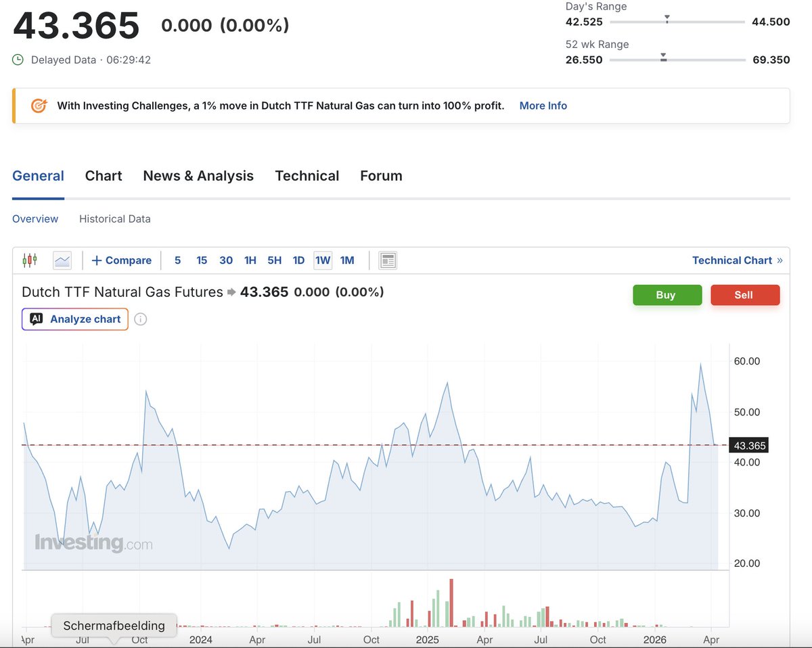Set chart interval to 1W
The width and height of the screenshot is (812, 648).
point(323,260)
